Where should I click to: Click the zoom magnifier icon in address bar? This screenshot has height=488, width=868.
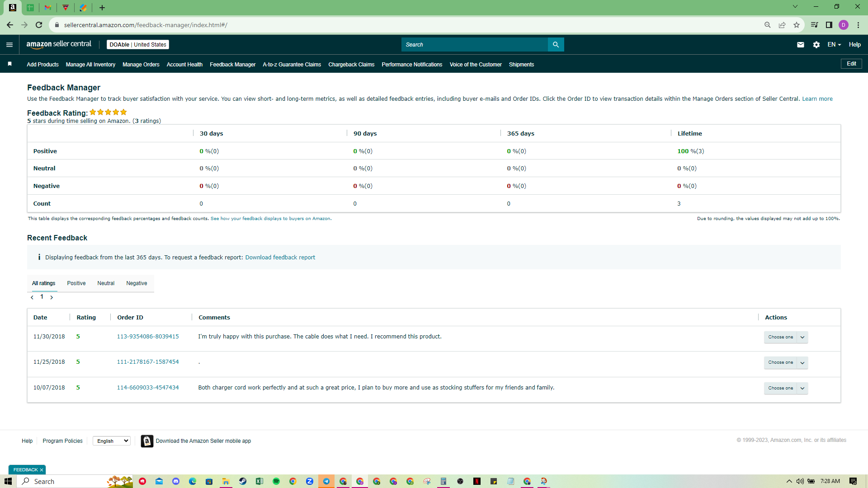pos(768,25)
